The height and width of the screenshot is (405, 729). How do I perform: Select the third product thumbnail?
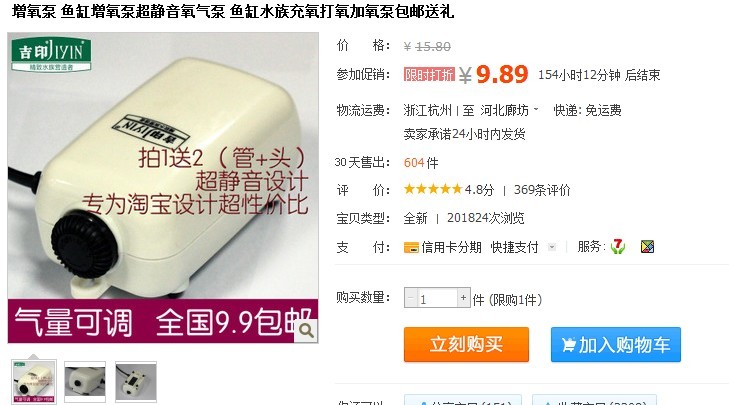(x=136, y=381)
